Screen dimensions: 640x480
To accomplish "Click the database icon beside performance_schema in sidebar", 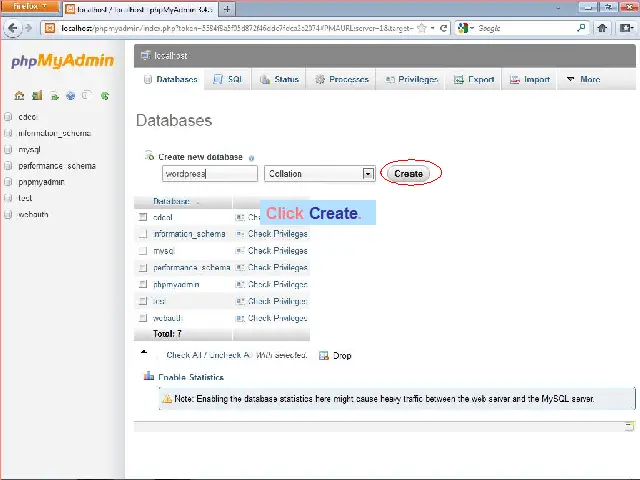I will click(x=8, y=166).
